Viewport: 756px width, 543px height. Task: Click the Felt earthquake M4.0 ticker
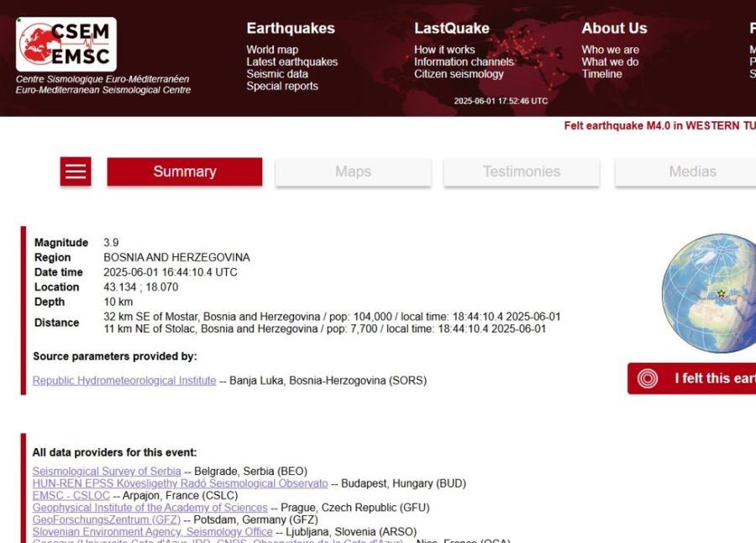pyautogui.click(x=660, y=125)
